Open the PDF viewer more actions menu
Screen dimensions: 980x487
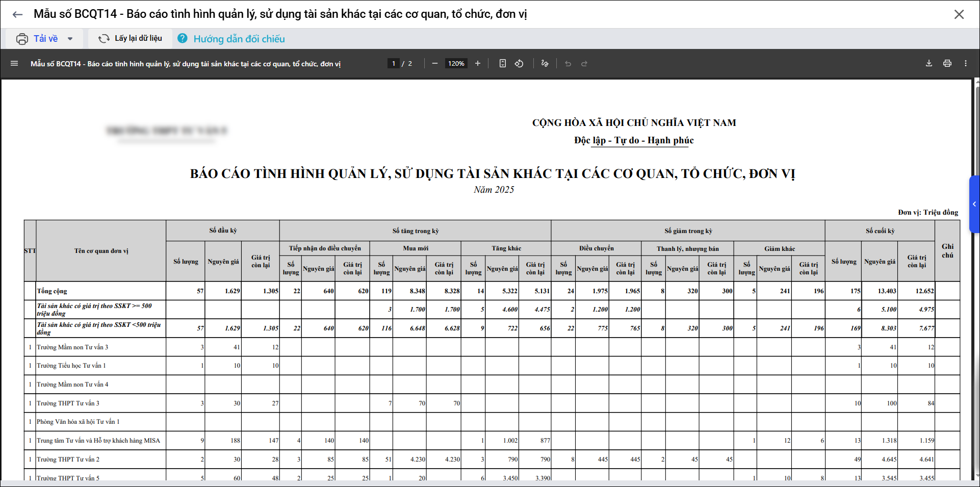click(x=965, y=64)
